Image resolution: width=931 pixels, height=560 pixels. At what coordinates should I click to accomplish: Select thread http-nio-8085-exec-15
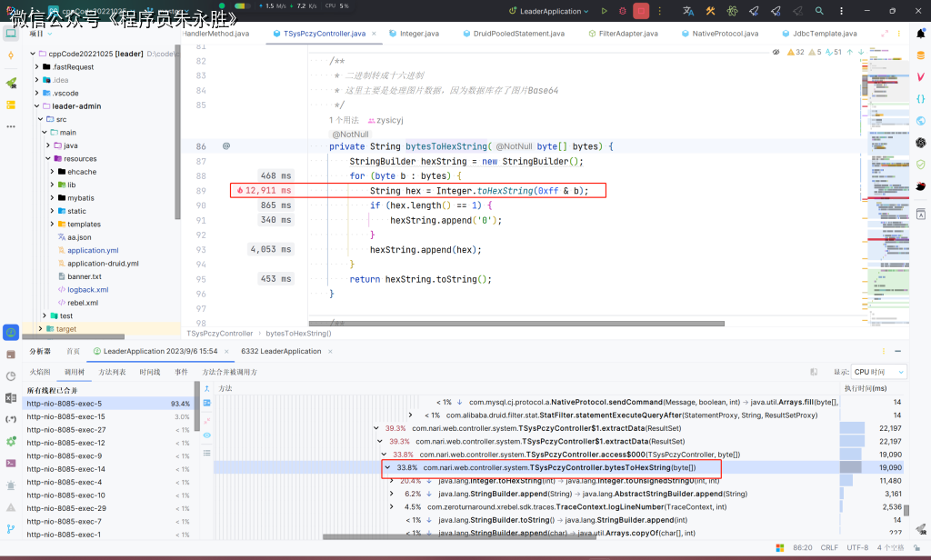pyautogui.click(x=109, y=417)
